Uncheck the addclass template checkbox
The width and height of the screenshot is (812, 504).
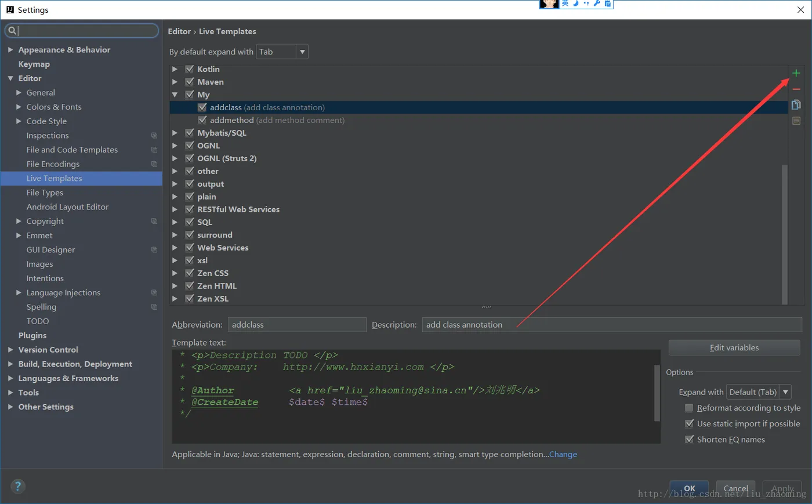point(202,107)
